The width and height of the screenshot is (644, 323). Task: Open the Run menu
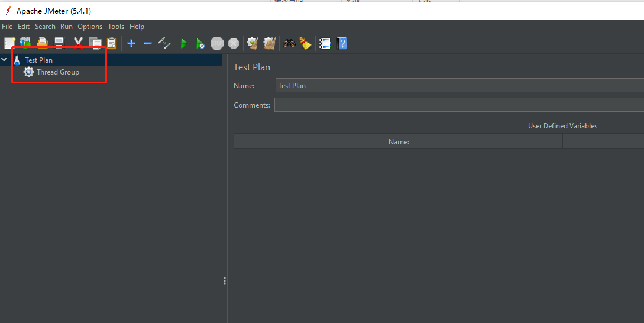click(66, 26)
